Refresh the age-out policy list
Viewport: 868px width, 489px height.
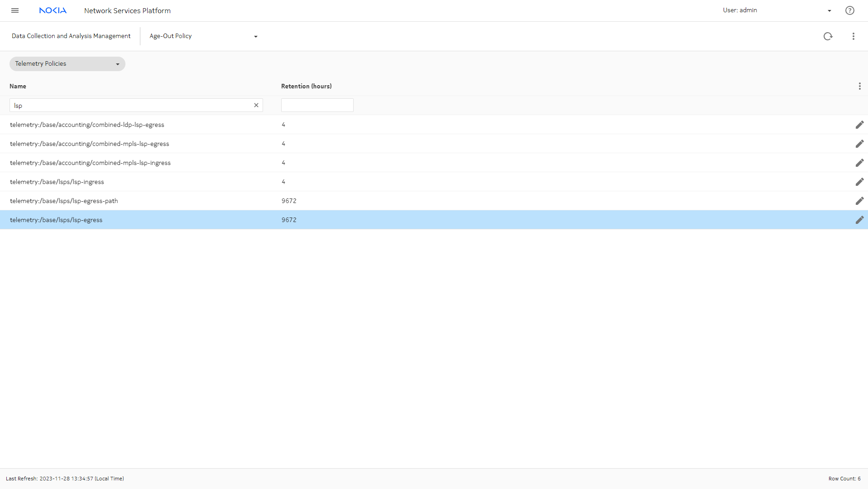tap(828, 36)
